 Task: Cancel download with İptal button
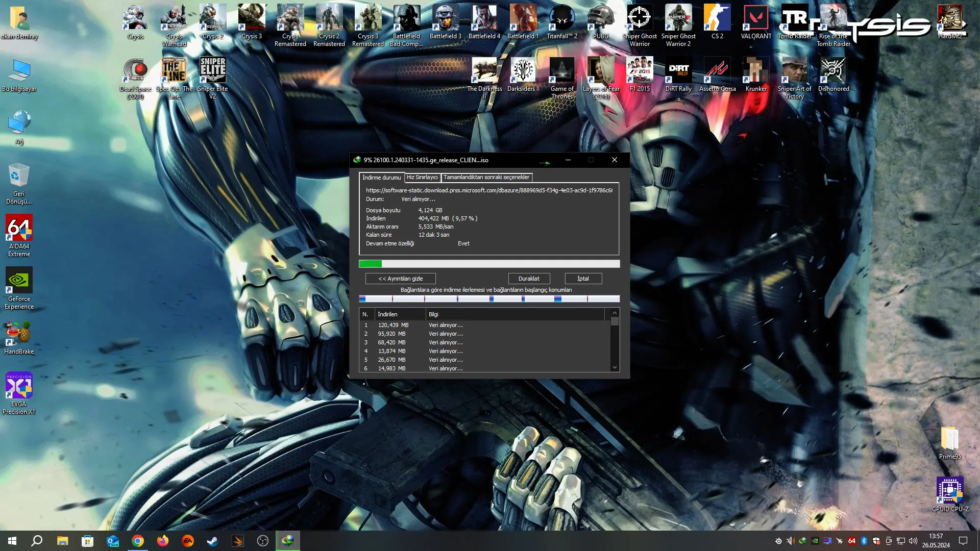[583, 279]
